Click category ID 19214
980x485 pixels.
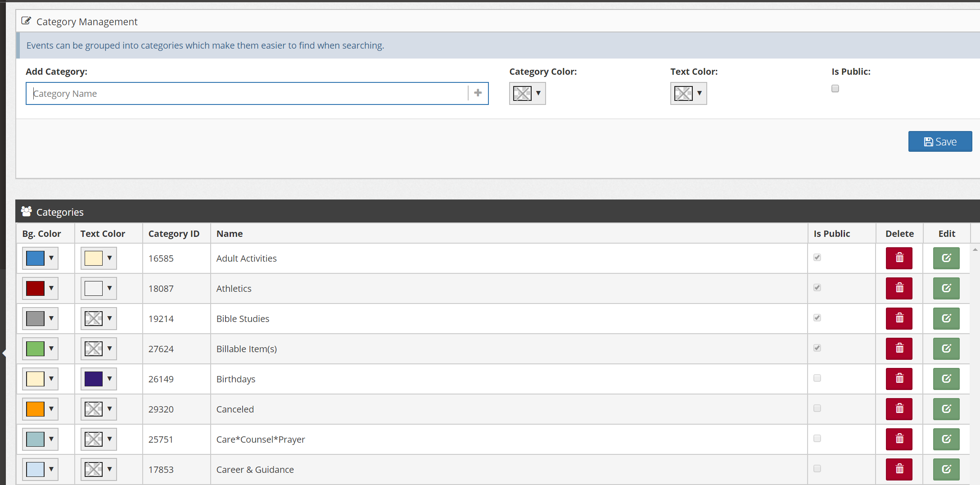click(x=161, y=319)
